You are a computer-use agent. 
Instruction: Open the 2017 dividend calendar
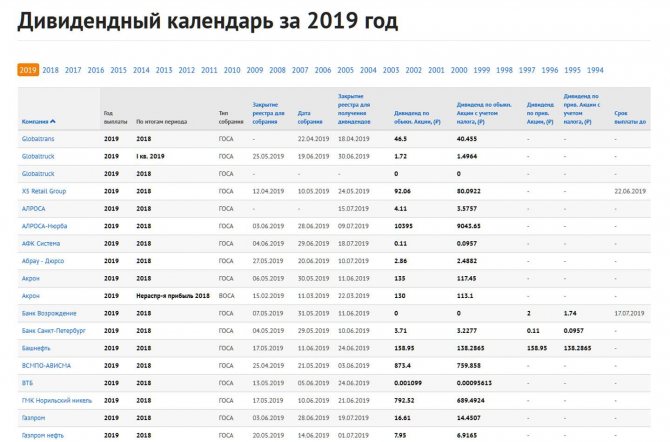[73, 70]
